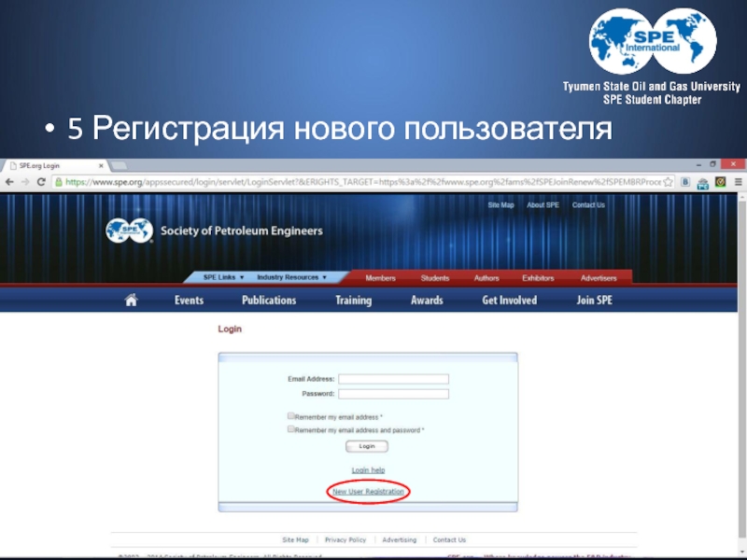Click New User Registration link
The height and width of the screenshot is (560, 747).
(x=368, y=492)
